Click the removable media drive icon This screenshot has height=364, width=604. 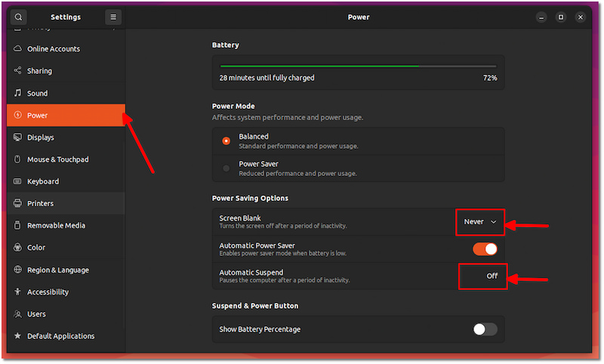coord(17,225)
